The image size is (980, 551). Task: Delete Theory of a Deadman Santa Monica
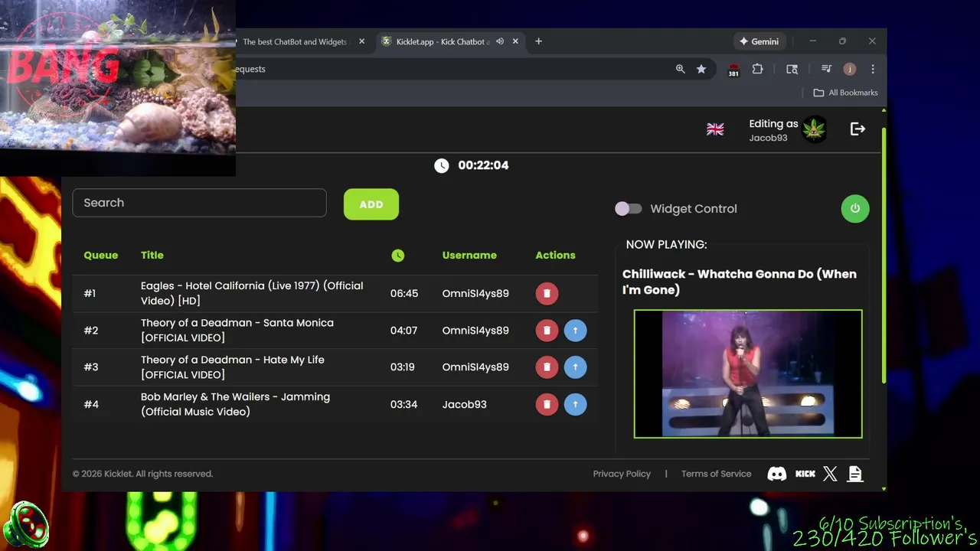pyautogui.click(x=547, y=331)
